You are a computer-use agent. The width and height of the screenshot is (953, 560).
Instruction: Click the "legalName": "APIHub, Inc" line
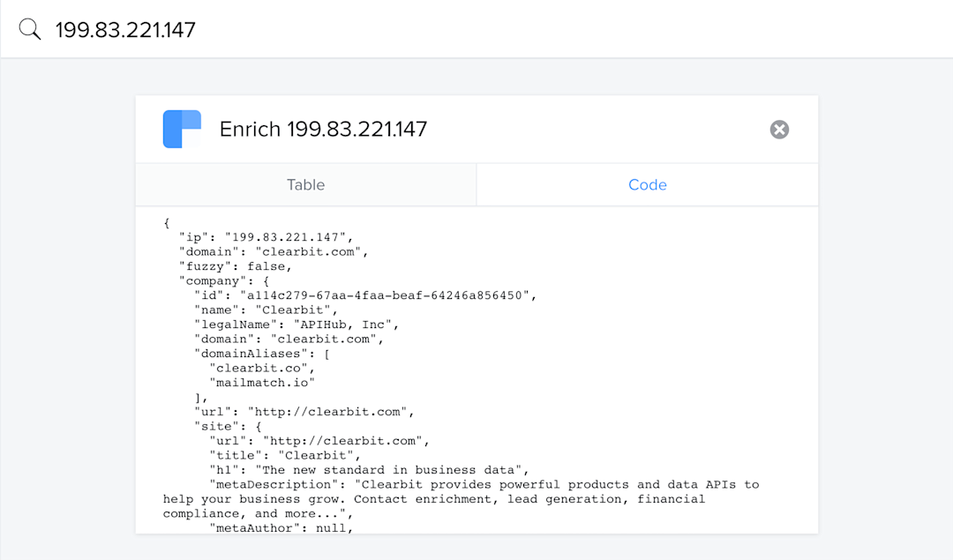[x=296, y=325]
